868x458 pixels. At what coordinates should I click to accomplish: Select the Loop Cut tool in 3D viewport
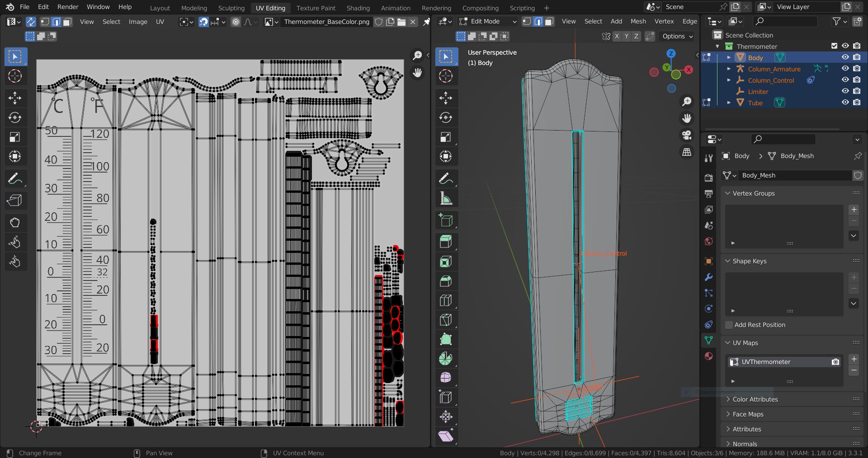point(446,300)
